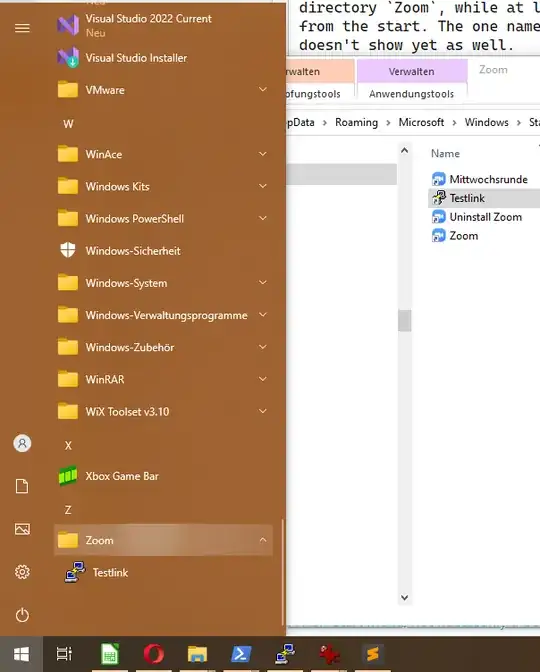The width and height of the screenshot is (540, 672).
Task: Open the red figure taskbar app
Action: coord(329,654)
